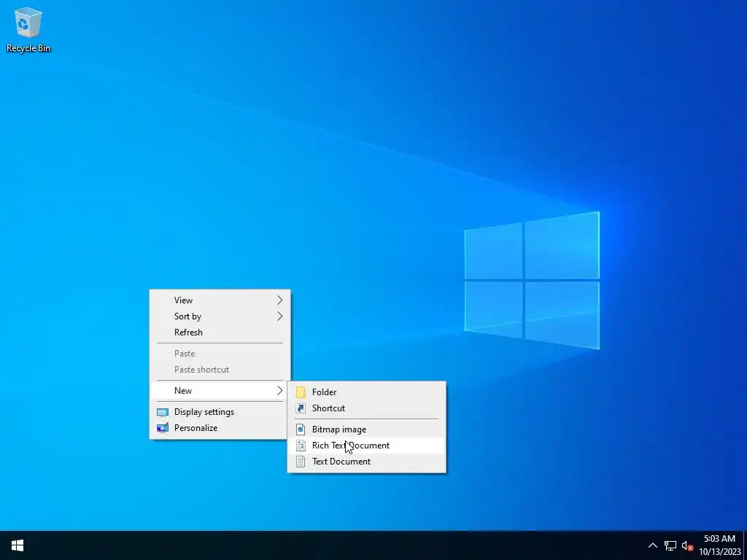
Task: Click the Folder icon in New submenu
Action: click(301, 392)
